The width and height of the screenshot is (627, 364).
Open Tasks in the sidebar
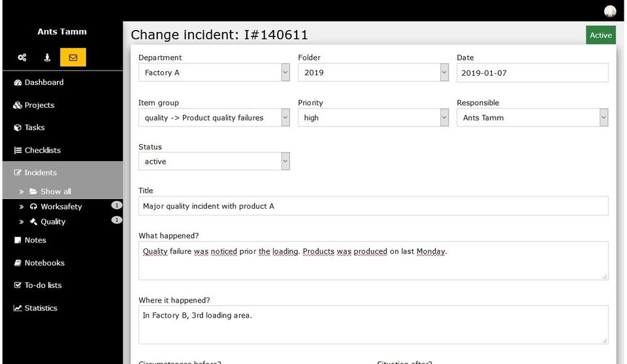(x=34, y=127)
